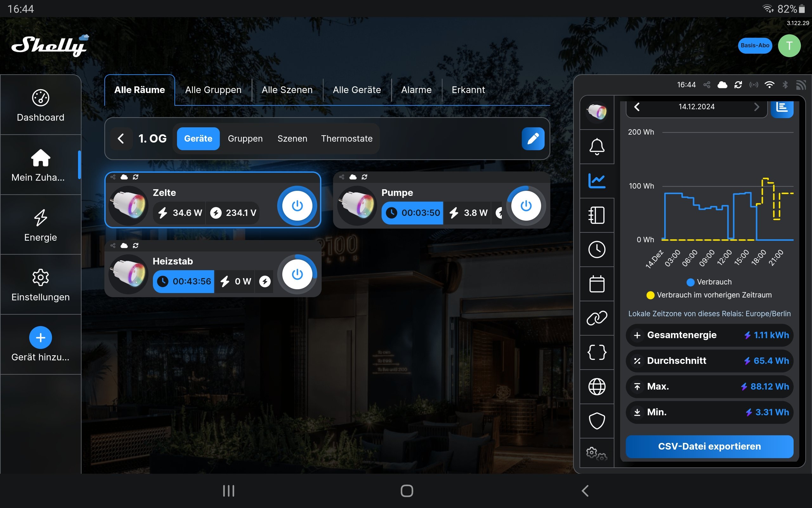The width and height of the screenshot is (812, 508).
Task: Go back from 1. OG room
Action: (121, 138)
